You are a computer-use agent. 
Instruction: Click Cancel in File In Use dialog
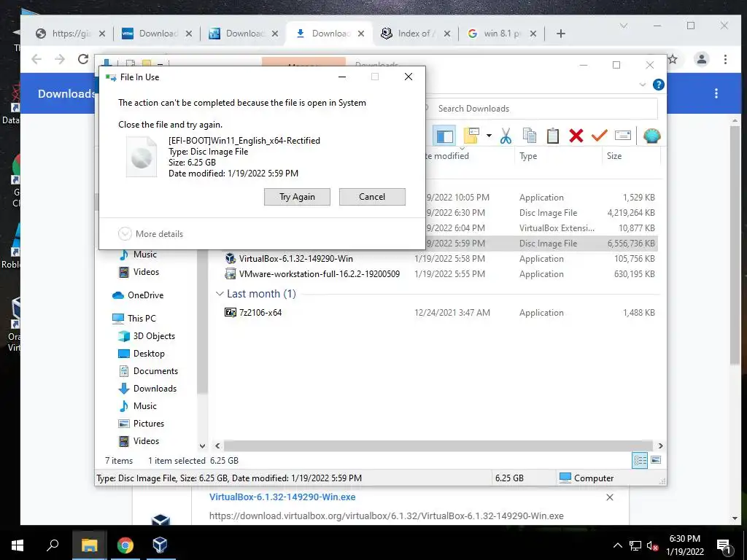point(372,197)
